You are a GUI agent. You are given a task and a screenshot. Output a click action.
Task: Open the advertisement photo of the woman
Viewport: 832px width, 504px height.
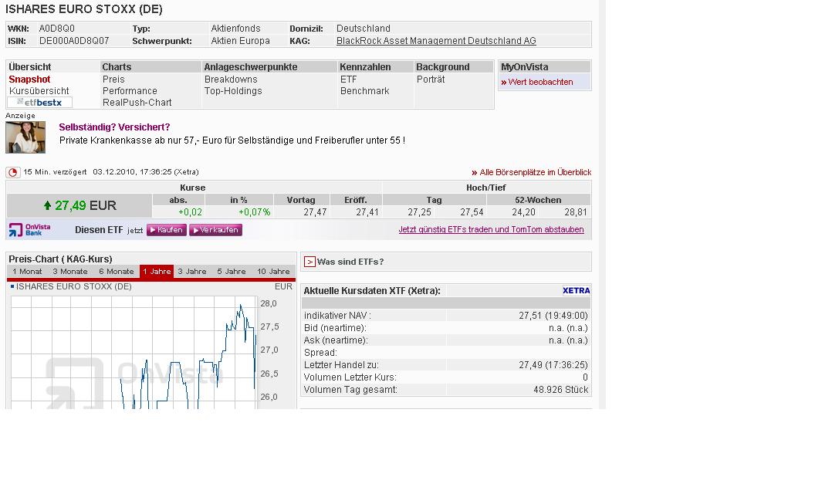tap(25, 137)
